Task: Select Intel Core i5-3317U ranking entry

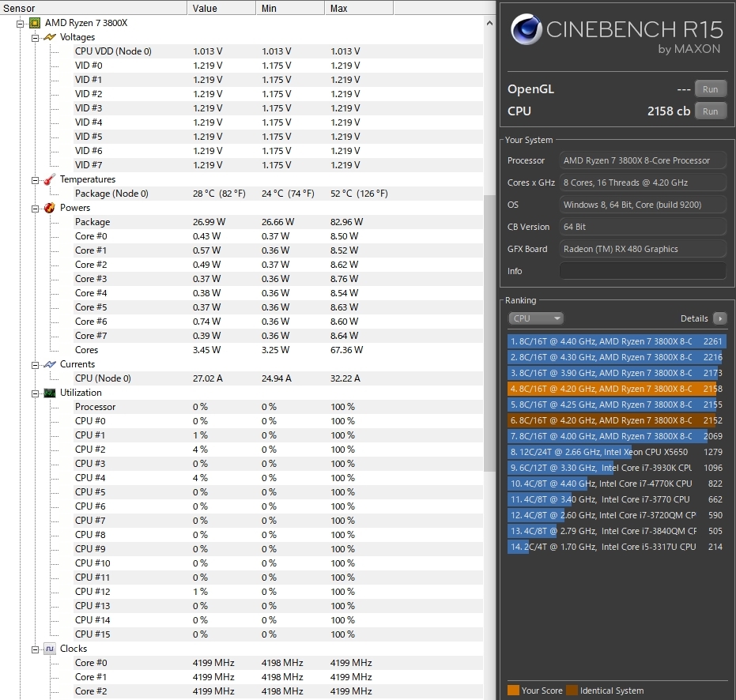Action: (617, 547)
